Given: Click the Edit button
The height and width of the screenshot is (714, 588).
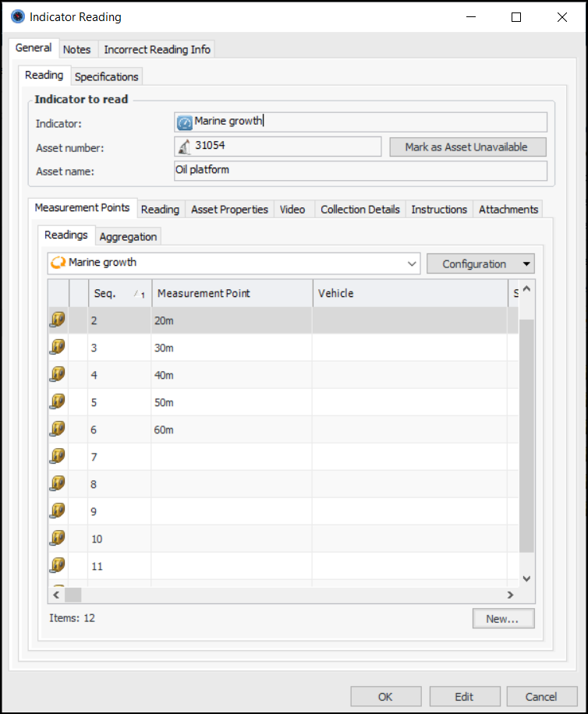Looking at the screenshot, I should (x=465, y=697).
